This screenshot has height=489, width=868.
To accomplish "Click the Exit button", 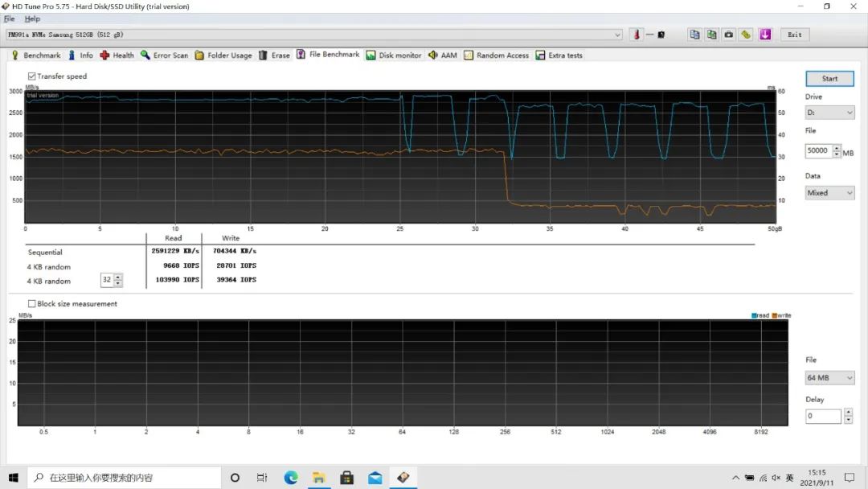I will pyautogui.click(x=794, y=35).
